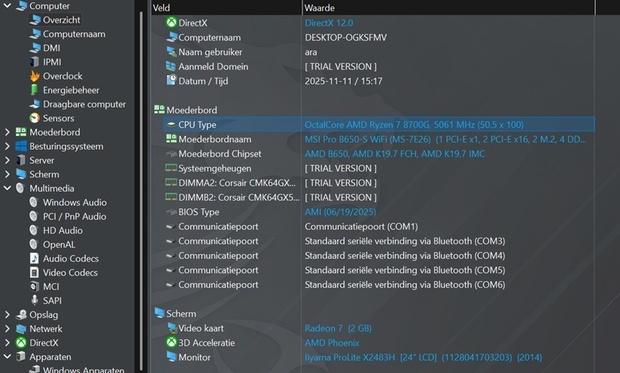Select the Communicatiepoort (COM1) value

pos(361,227)
